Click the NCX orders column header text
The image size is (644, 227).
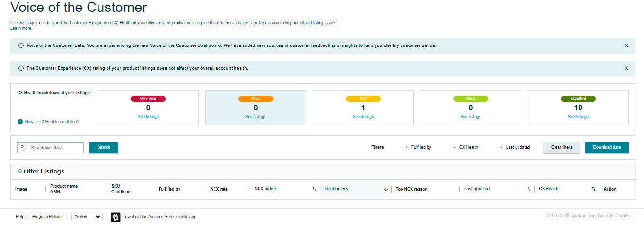tap(266, 189)
